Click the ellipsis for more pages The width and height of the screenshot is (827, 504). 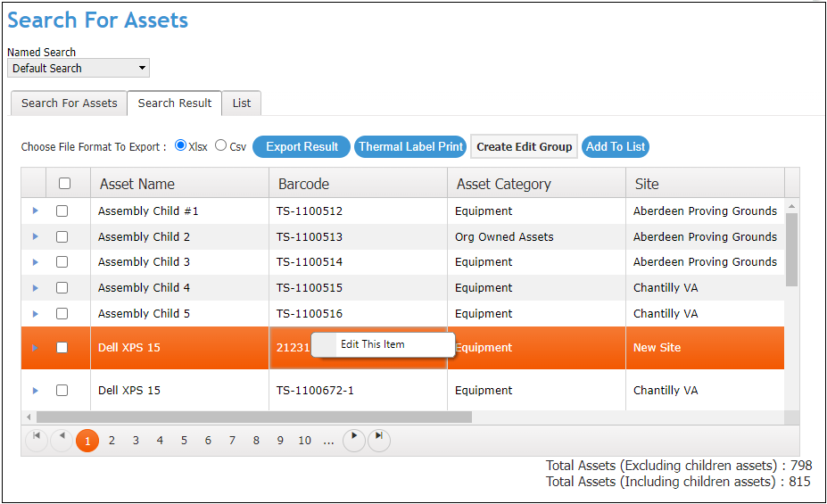coord(328,442)
